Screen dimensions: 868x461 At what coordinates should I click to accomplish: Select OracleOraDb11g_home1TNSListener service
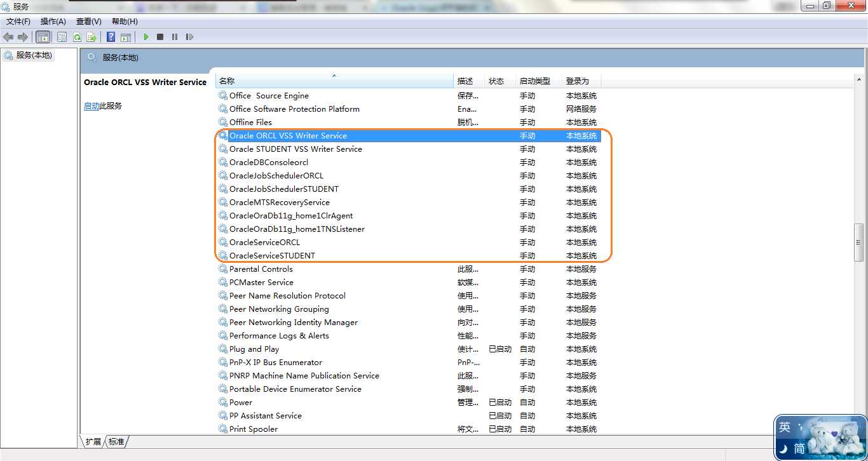409,229
